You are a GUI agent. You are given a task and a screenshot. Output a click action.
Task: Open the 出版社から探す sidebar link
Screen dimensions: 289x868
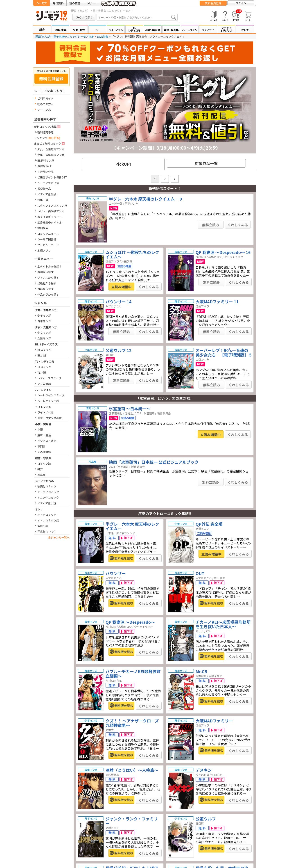click(x=47, y=283)
